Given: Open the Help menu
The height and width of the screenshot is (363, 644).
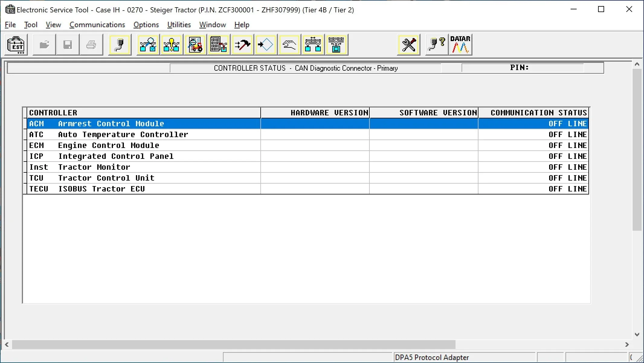Looking at the screenshot, I should click(241, 25).
